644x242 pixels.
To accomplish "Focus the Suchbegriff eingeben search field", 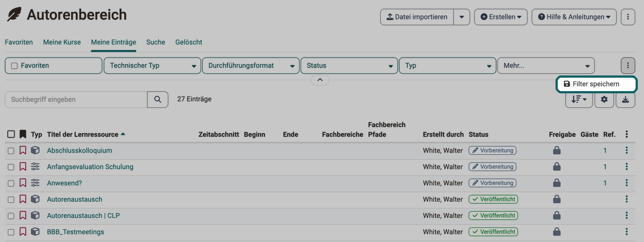I will pos(76,99).
